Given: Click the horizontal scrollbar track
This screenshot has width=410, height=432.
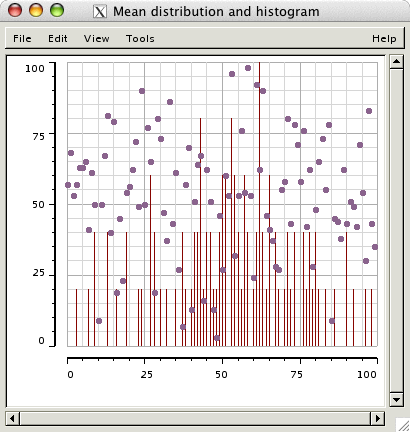Looking at the screenshot, I should (195, 418).
